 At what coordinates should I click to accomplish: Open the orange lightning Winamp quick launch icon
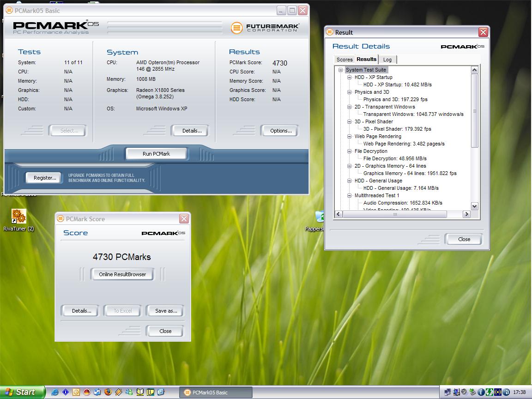click(118, 392)
